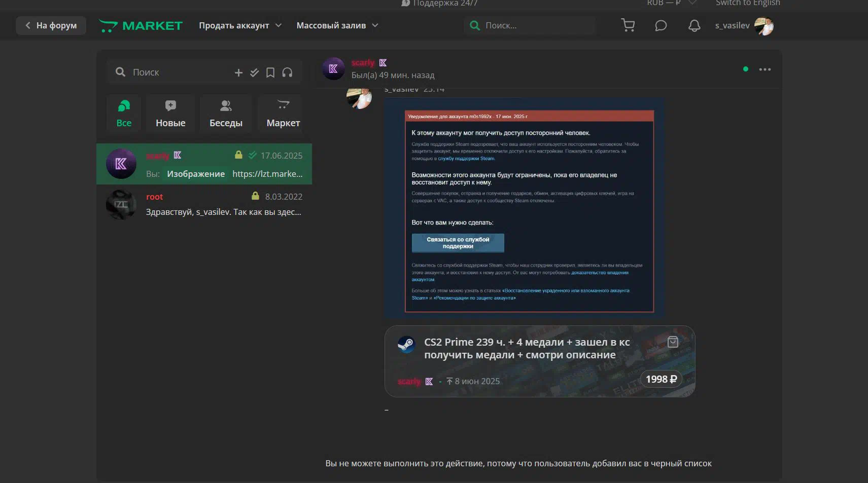The image size is (868, 483).
Task: Click the conversation list search magnifier
Action: (x=120, y=72)
